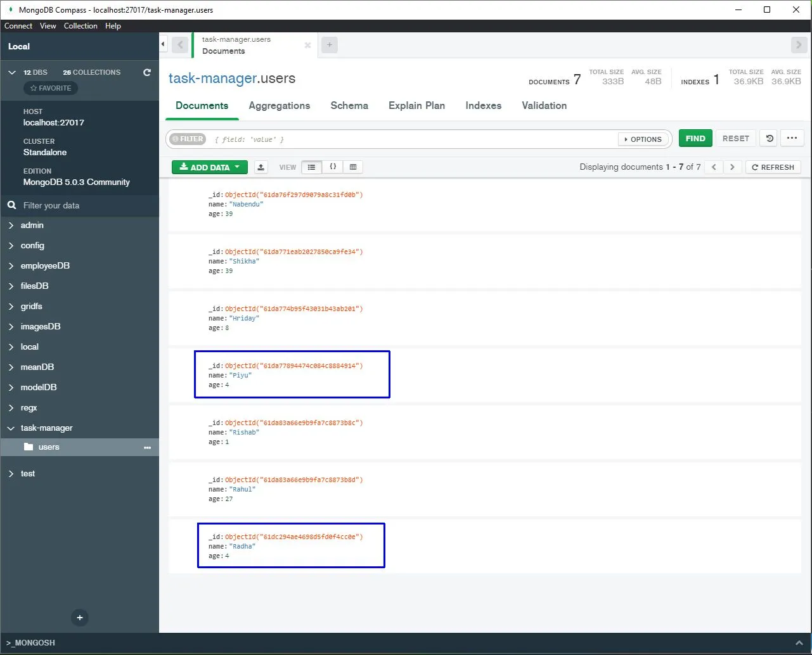Click the search icon in sidebar filter
812x655 pixels.
coord(11,205)
